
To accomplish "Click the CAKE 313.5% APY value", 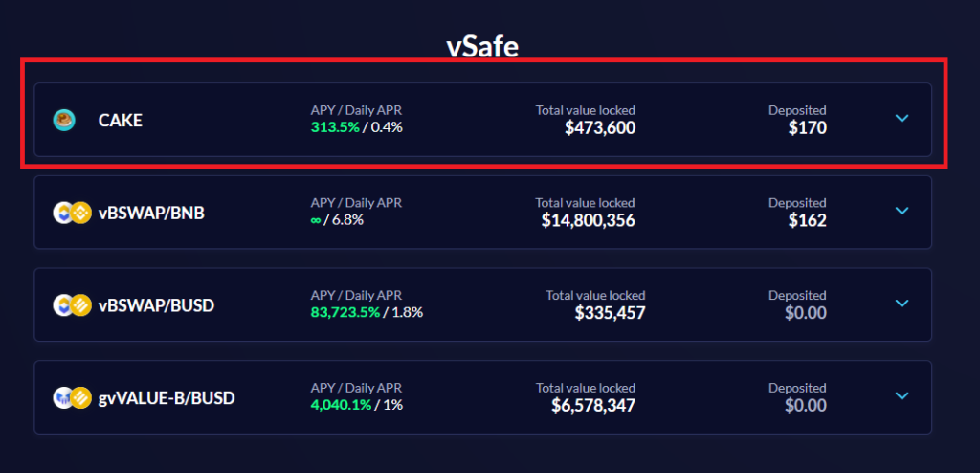I will tap(334, 127).
